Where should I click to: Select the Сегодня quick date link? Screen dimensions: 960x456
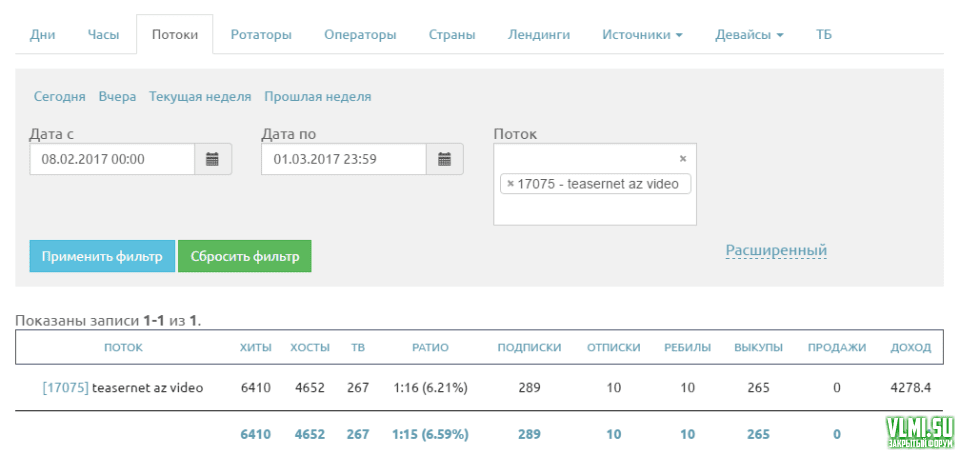(59, 97)
